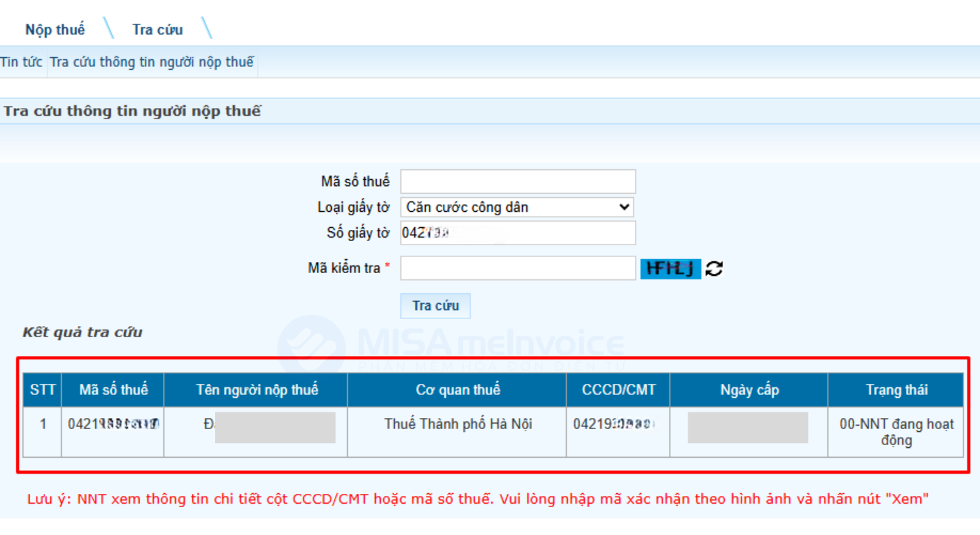Click the STT column header

click(x=42, y=390)
